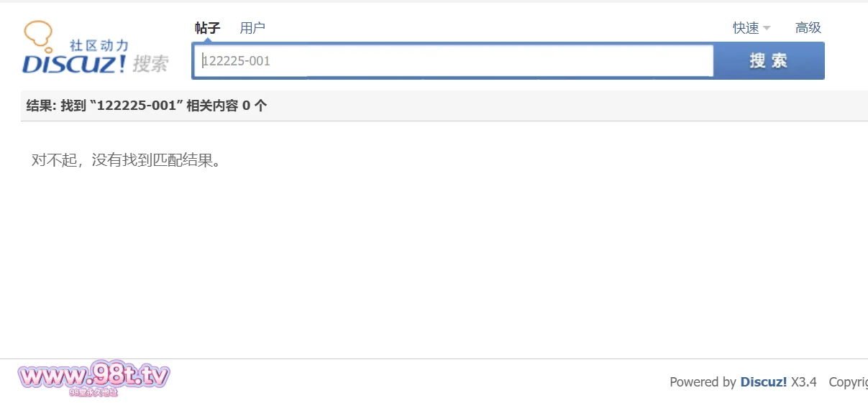
Task: Click the 对不起 no-results message
Action: click(x=126, y=159)
